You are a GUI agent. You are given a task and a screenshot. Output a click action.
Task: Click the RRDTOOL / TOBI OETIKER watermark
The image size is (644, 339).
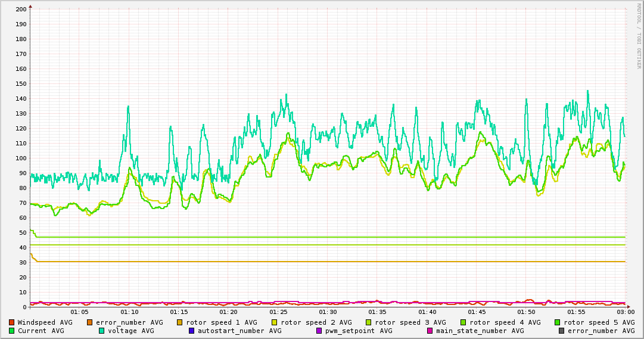(x=639, y=36)
